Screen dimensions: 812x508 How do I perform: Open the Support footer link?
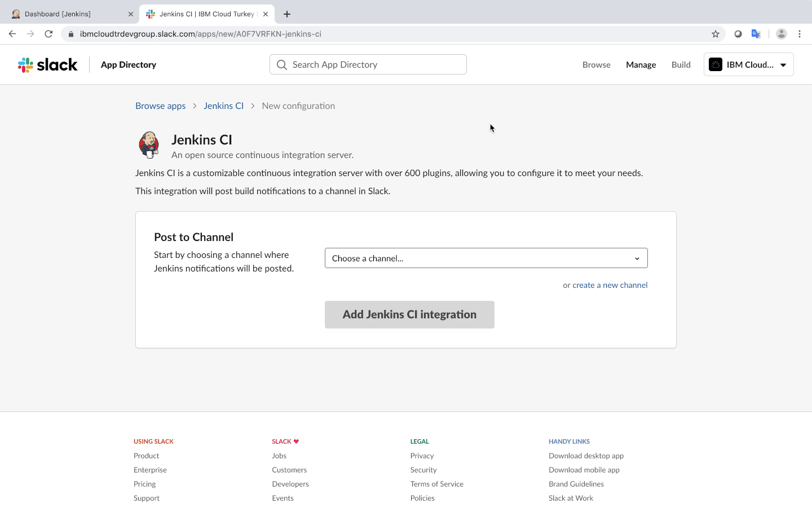tap(147, 498)
